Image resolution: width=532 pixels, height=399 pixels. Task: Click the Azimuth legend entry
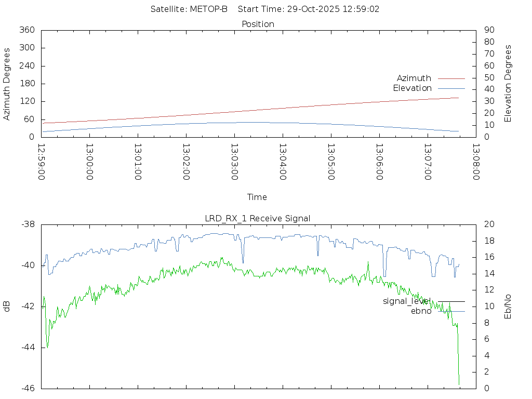414,78
